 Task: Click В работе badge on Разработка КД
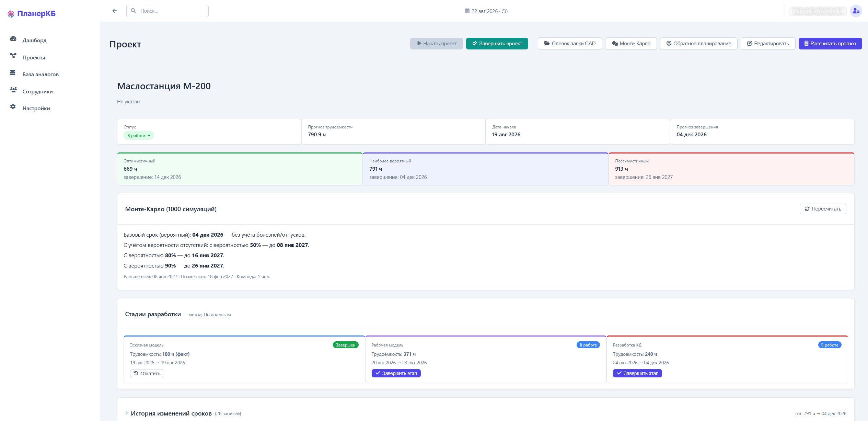point(830,345)
